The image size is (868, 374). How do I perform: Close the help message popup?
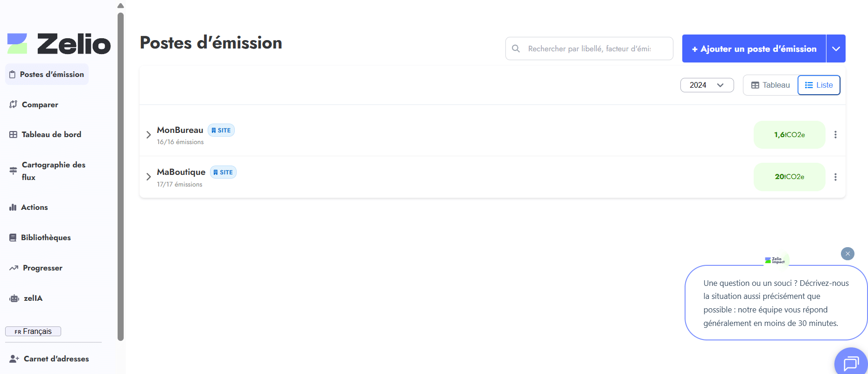[847, 254]
